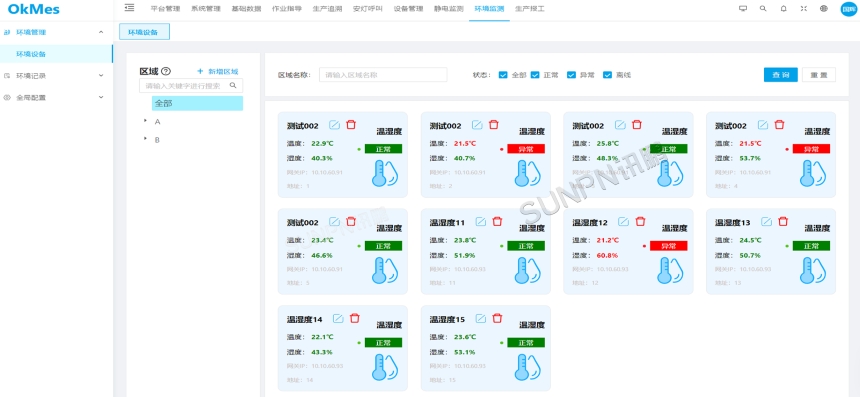Edit the 测试002 card showing 22.9℃
Image resolution: width=860 pixels, height=397 pixels.
click(335, 125)
